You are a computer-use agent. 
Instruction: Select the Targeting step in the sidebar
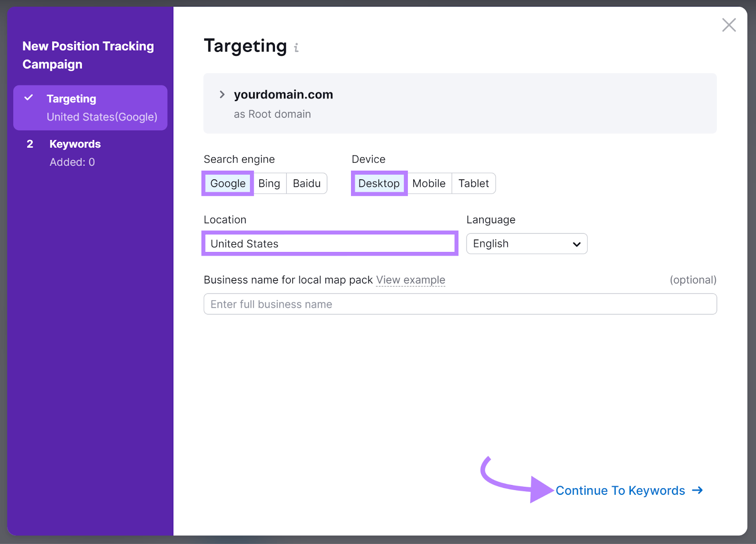pos(71,98)
